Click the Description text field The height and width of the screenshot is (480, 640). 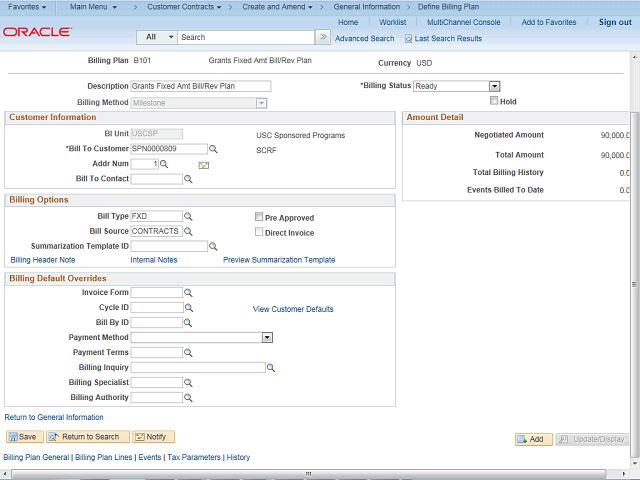(x=200, y=86)
